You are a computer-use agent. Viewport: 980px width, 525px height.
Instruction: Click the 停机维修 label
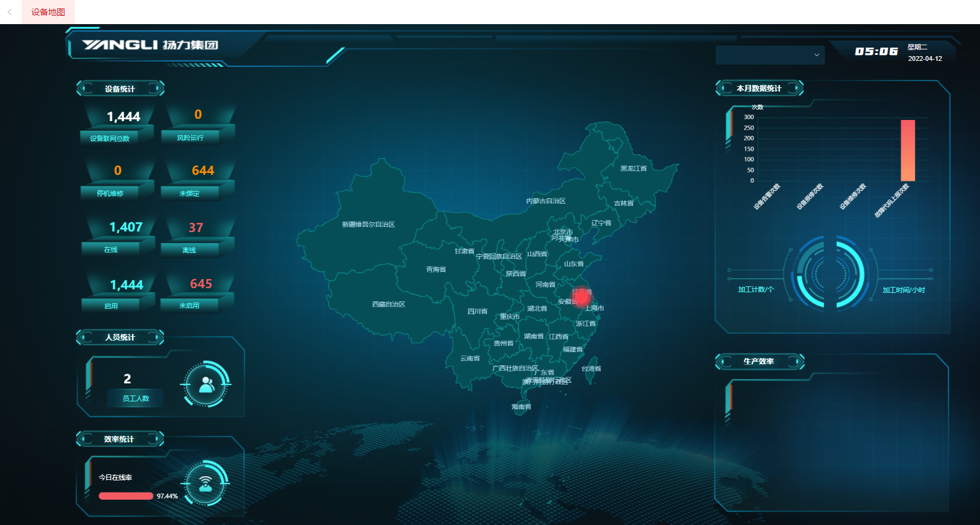[110, 193]
